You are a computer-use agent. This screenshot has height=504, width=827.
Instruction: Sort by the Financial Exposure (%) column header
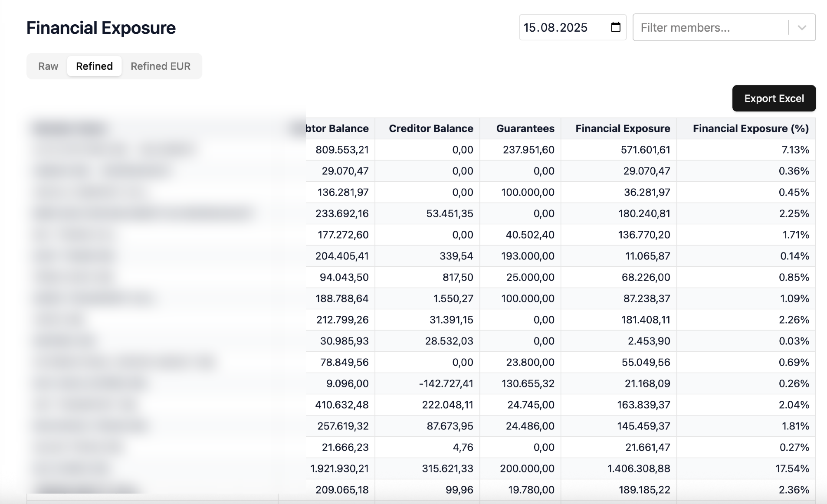coord(750,128)
